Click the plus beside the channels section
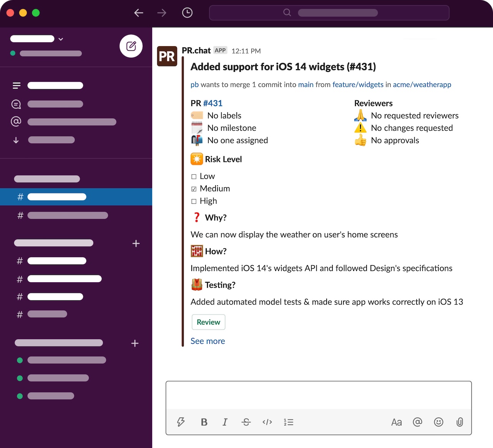493x448 pixels. click(136, 243)
